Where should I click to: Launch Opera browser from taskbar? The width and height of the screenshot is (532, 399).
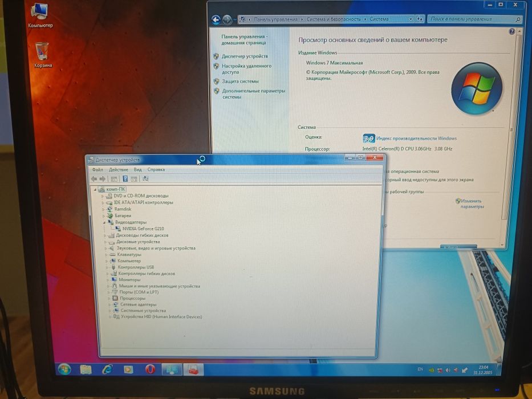[151, 369]
